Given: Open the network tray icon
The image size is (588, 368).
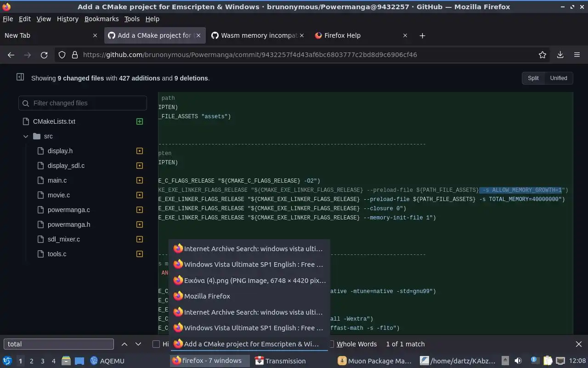Looking at the screenshot, I should pos(560,361).
